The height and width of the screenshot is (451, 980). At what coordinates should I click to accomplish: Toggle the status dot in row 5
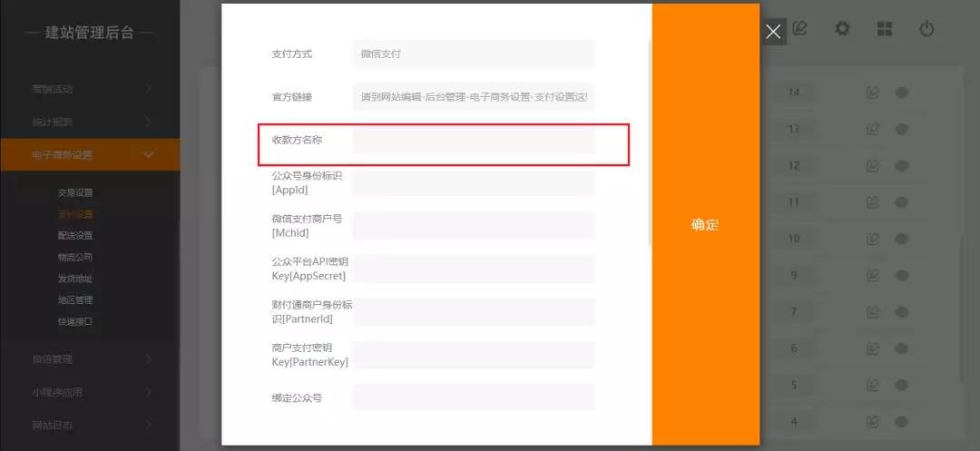tap(902, 385)
